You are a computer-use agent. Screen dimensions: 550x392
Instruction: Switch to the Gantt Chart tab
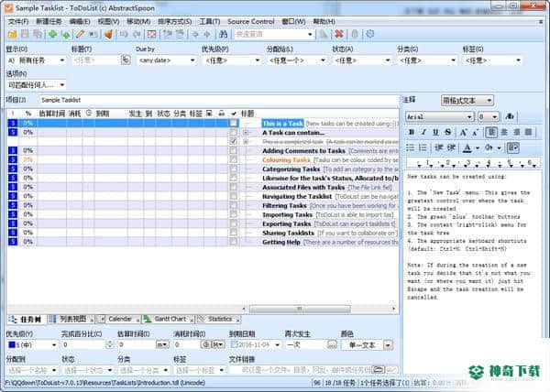click(170, 319)
